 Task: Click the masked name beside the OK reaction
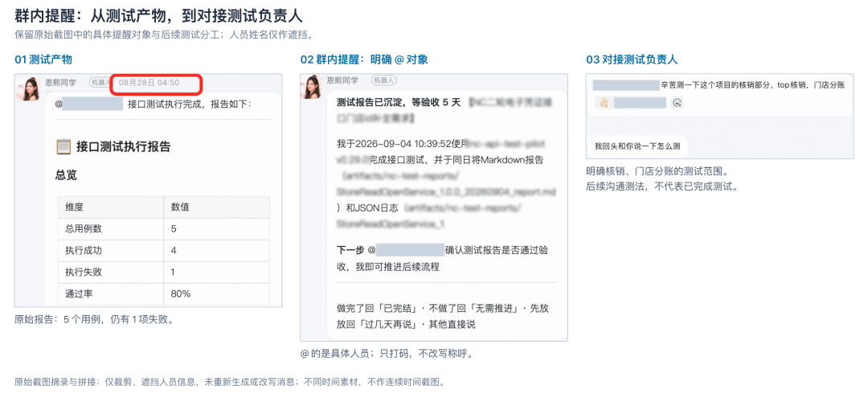coord(640,103)
